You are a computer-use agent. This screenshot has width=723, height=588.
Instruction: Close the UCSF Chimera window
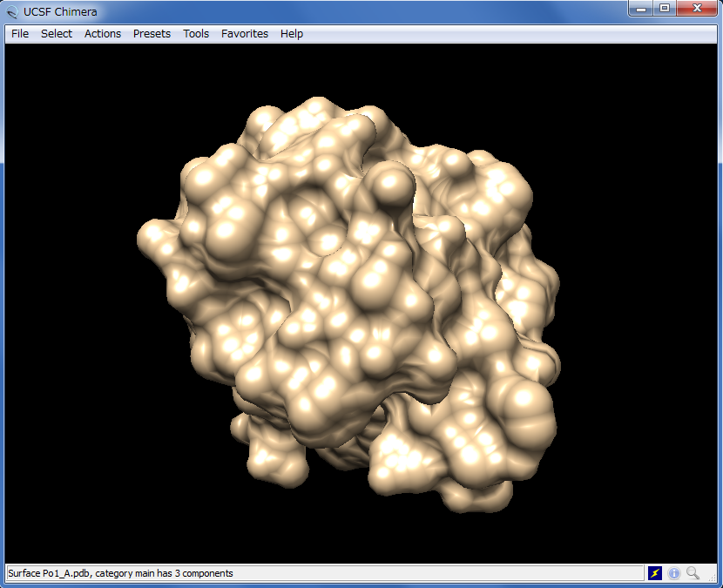697,9
